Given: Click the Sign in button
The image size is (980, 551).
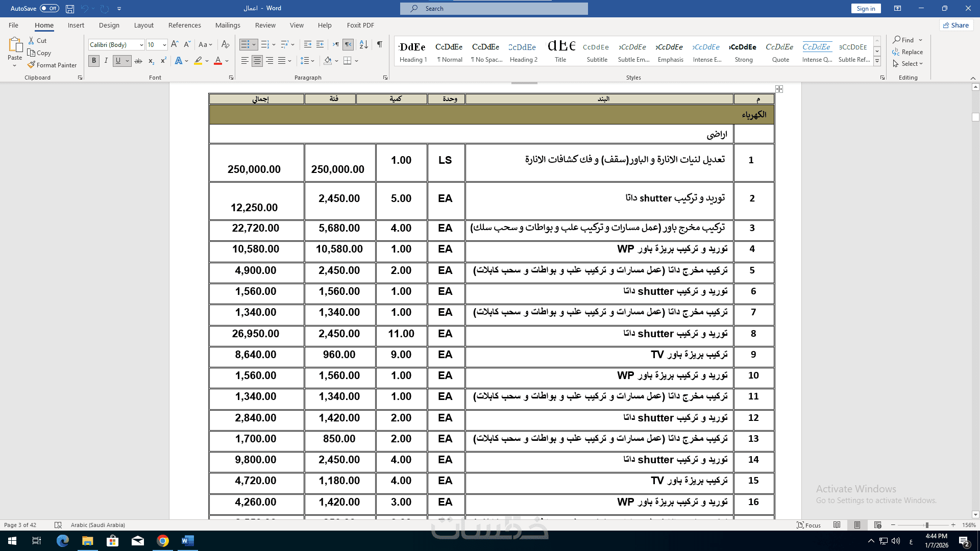Looking at the screenshot, I should (866, 9).
